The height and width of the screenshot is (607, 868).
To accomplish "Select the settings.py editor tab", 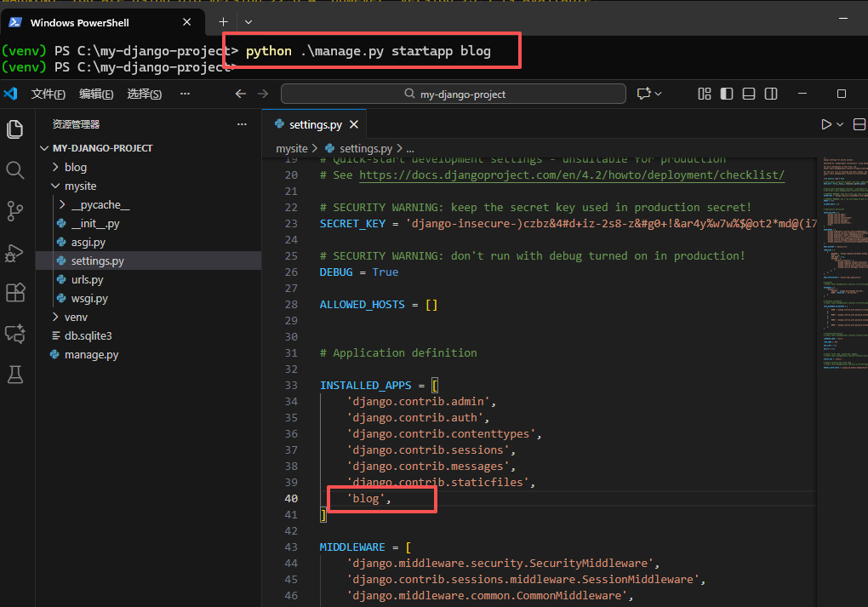I will pos(316,124).
